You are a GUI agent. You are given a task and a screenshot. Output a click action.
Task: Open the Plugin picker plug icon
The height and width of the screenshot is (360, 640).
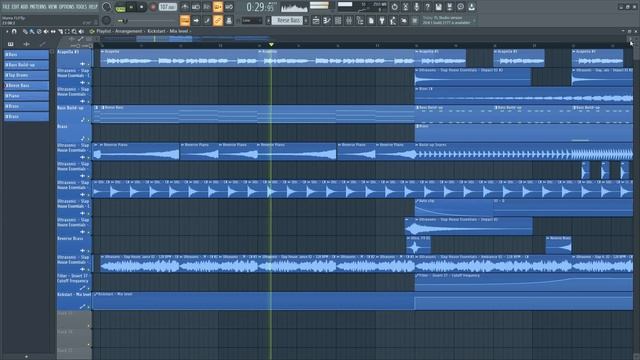382,20
